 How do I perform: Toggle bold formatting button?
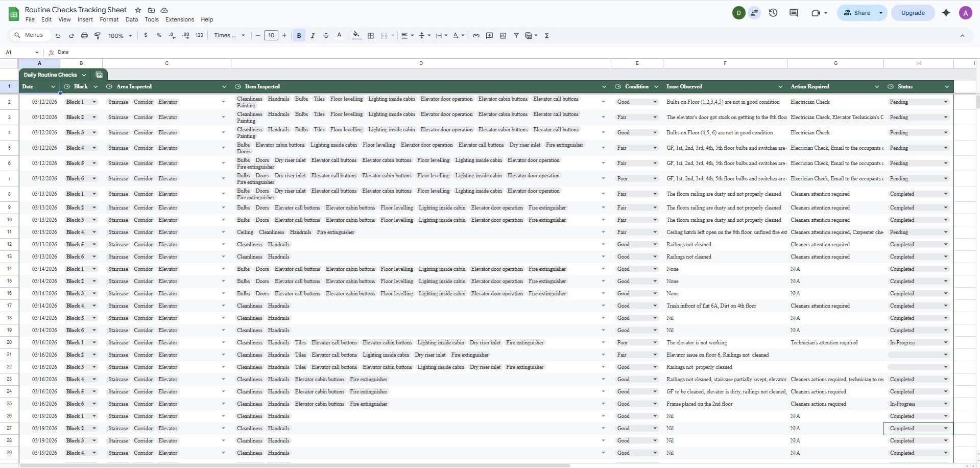(x=299, y=36)
